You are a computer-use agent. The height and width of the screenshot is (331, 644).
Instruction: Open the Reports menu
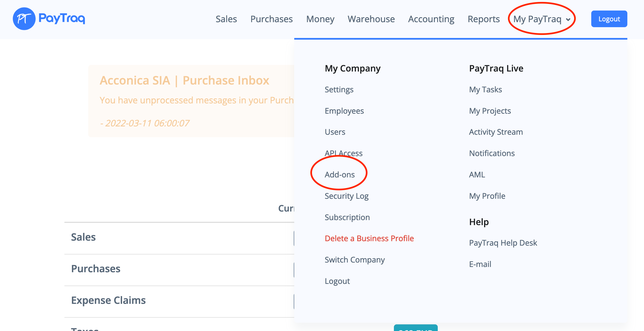click(x=483, y=19)
